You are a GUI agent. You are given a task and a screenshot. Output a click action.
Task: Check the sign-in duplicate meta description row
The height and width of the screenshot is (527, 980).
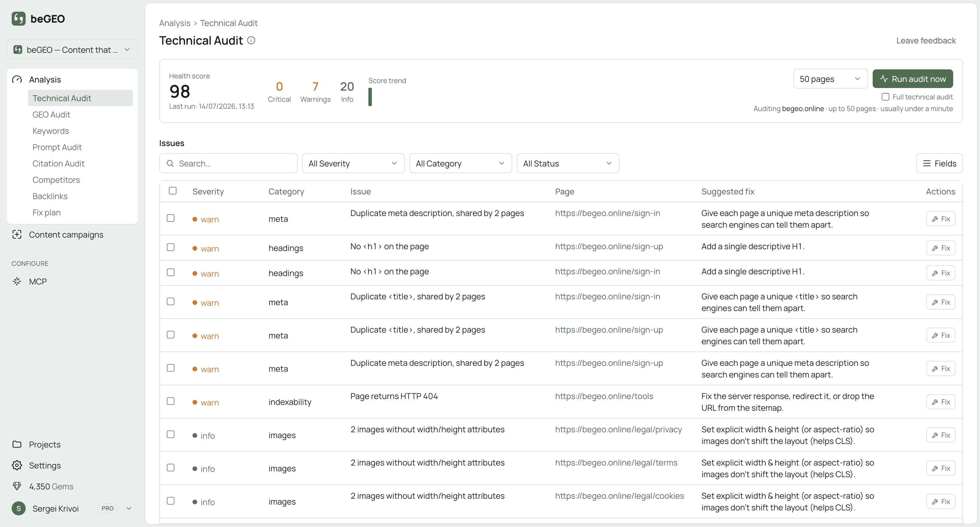click(171, 218)
